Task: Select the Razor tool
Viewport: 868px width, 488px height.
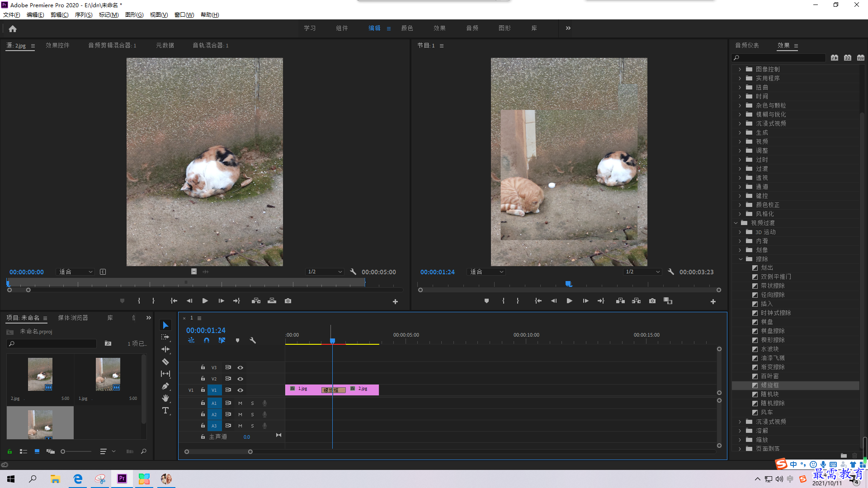Action: coord(165,361)
